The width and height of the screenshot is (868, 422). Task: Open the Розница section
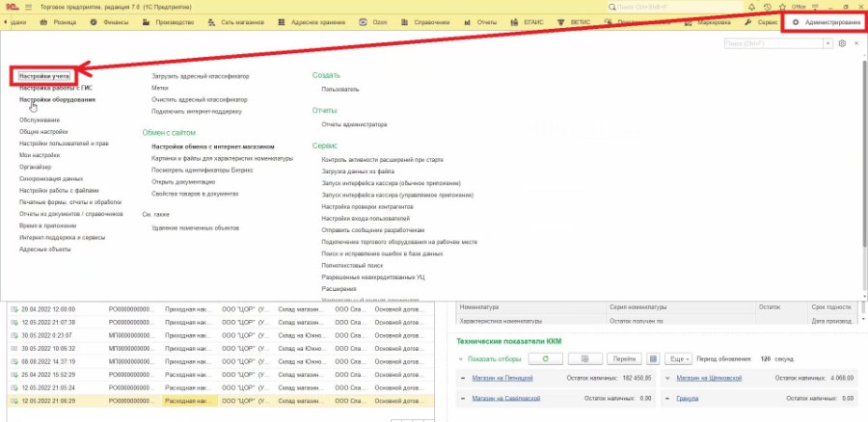coord(59,23)
